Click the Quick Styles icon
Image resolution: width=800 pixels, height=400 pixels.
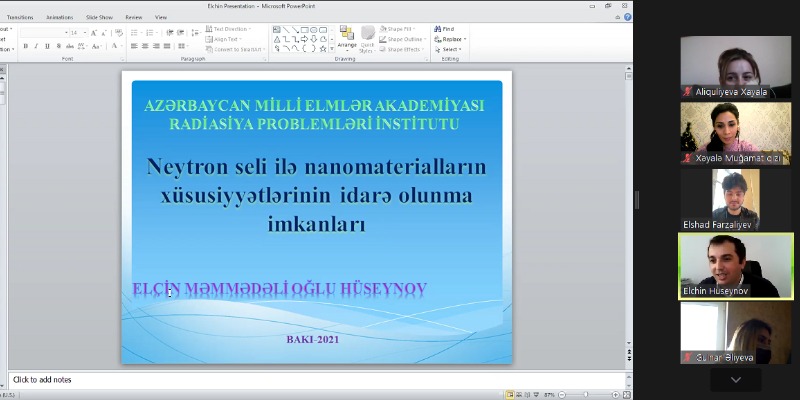(367, 38)
